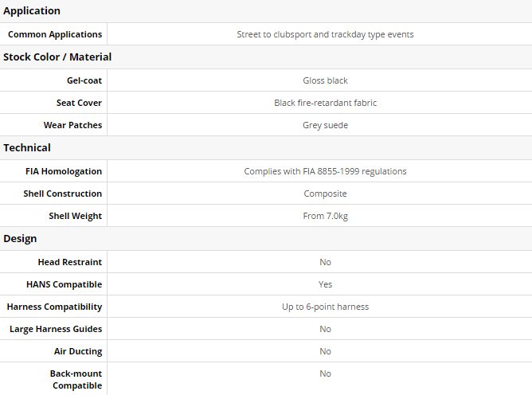Click the Back-mount Compatible label
This screenshot has width=532, height=395.
click(76, 379)
